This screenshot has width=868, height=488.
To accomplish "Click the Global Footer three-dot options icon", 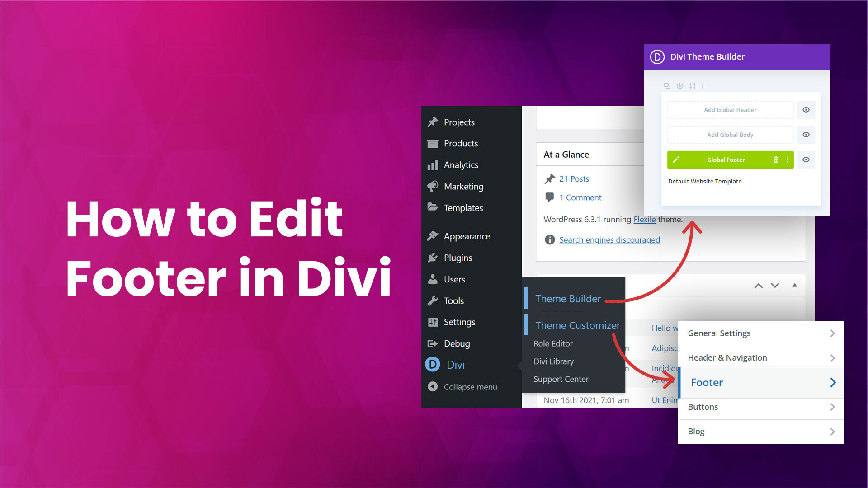I will tap(788, 160).
